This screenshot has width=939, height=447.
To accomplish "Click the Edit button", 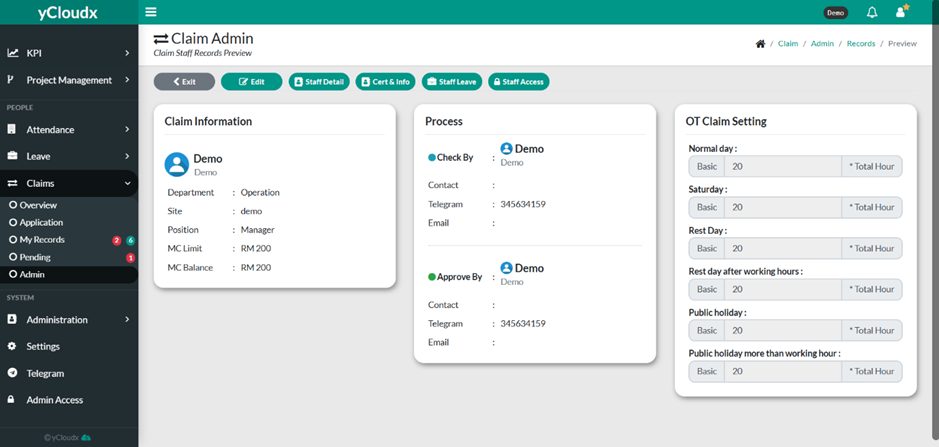I will [x=252, y=81].
